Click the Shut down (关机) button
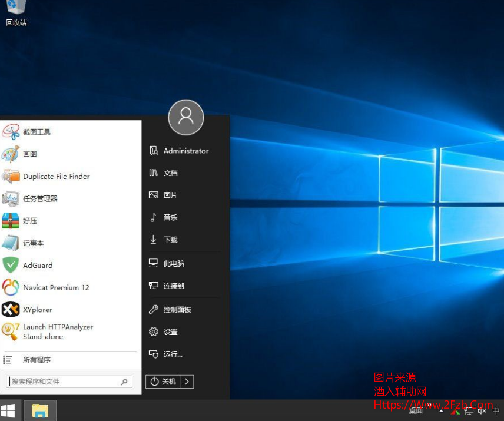The height and width of the screenshot is (421, 504). (x=163, y=382)
